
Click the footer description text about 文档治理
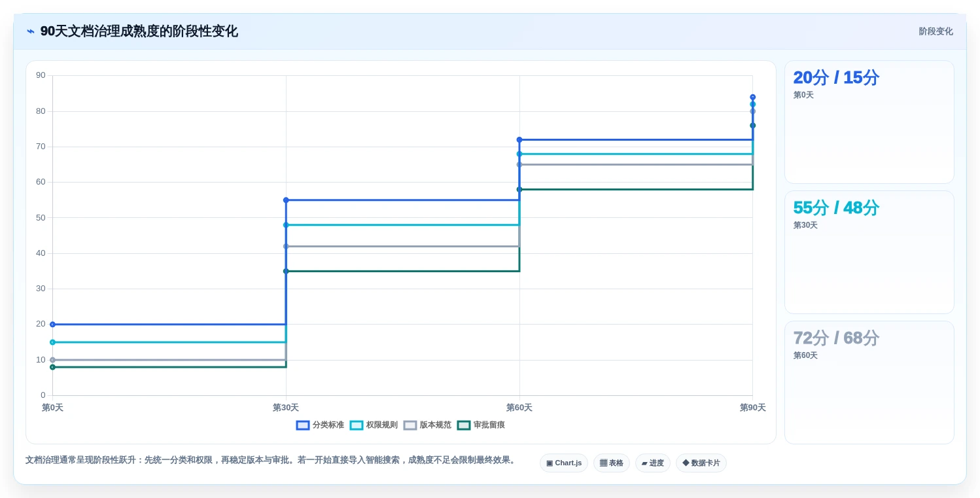pos(271,460)
